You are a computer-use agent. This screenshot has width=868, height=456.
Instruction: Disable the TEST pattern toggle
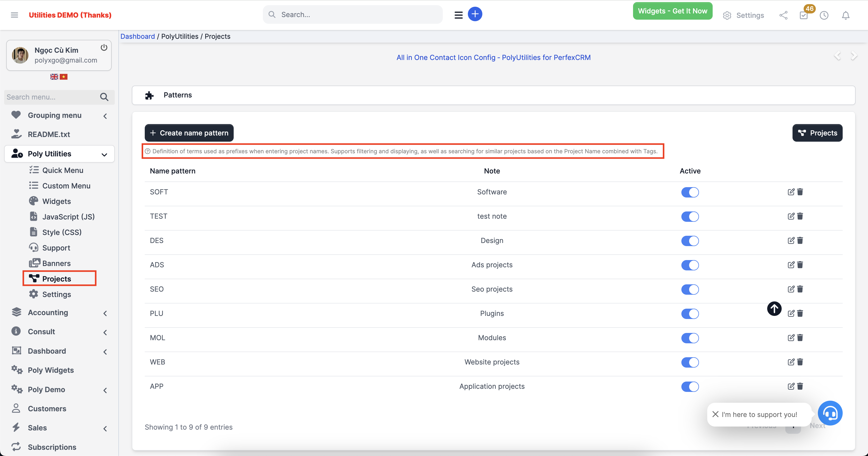690,216
